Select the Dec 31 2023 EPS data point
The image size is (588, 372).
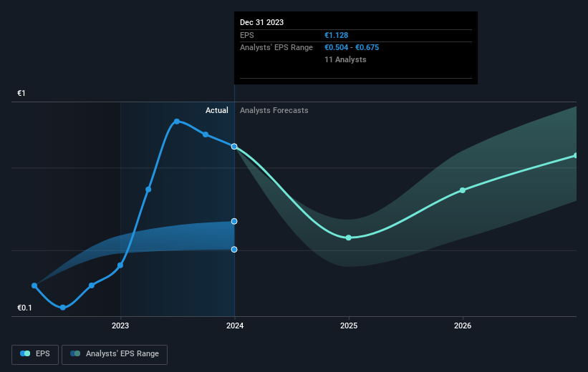234,147
